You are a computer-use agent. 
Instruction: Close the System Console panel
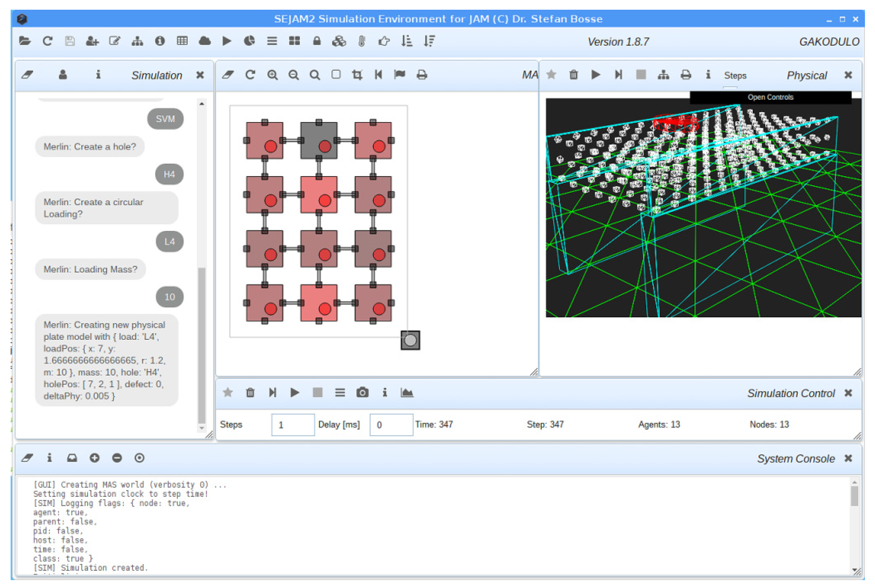(848, 458)
